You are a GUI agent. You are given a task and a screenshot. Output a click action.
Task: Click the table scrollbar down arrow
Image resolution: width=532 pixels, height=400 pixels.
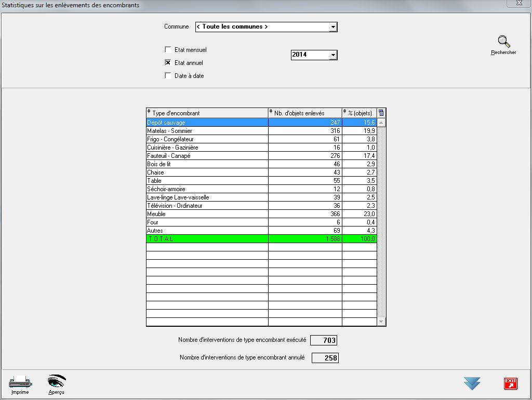click(x=381, y=322)
